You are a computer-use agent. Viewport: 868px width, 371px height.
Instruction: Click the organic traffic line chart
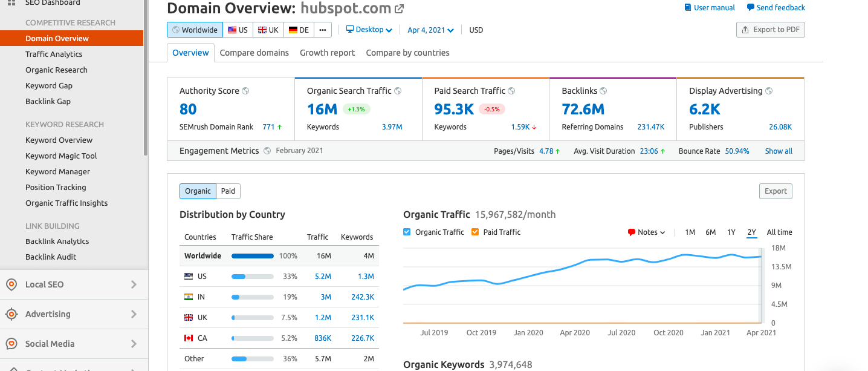pos(582,285)
